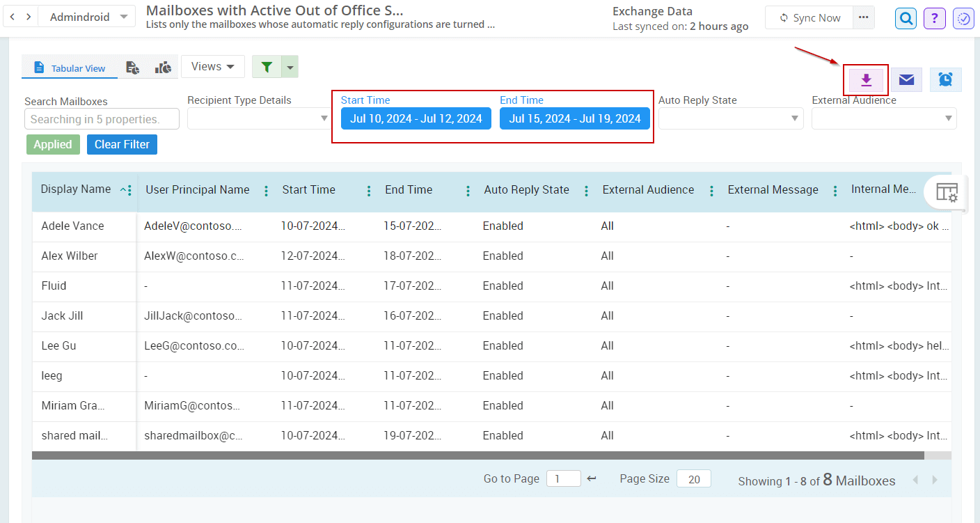Click the Sync Now button
980x523 pixels.
(x=809, y=17)
